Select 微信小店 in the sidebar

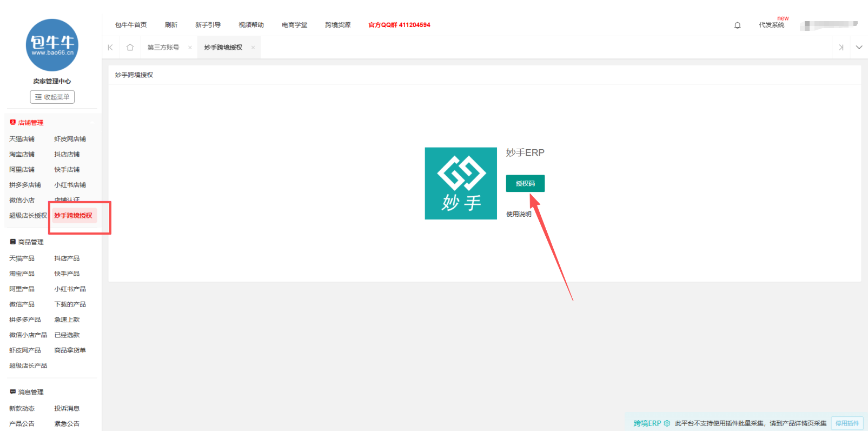pos(22,200)
